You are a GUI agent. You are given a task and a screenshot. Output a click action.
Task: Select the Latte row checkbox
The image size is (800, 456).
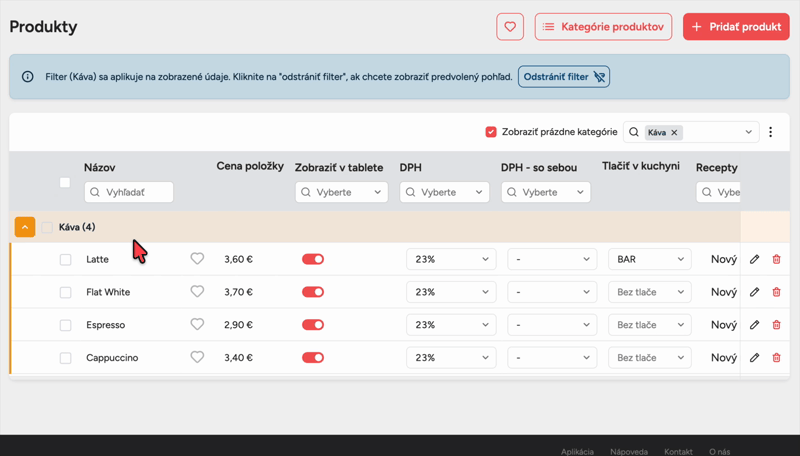click(65, 260)
